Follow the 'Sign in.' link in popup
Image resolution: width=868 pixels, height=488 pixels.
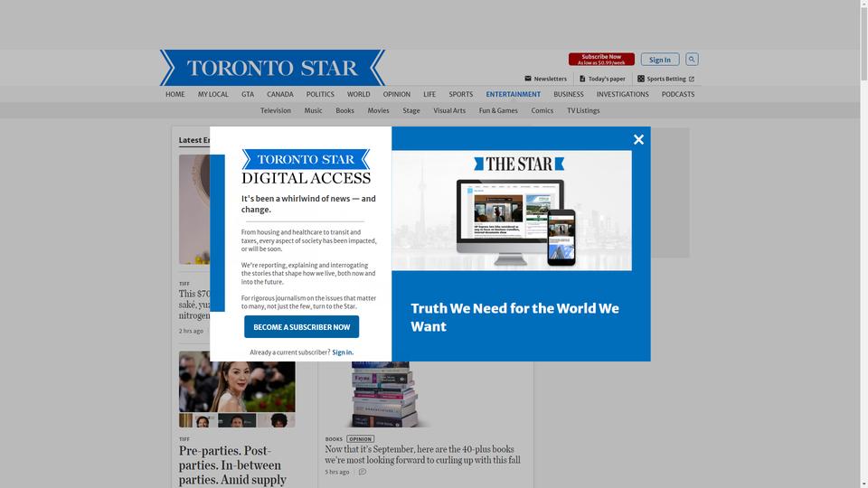click(343, 352)
